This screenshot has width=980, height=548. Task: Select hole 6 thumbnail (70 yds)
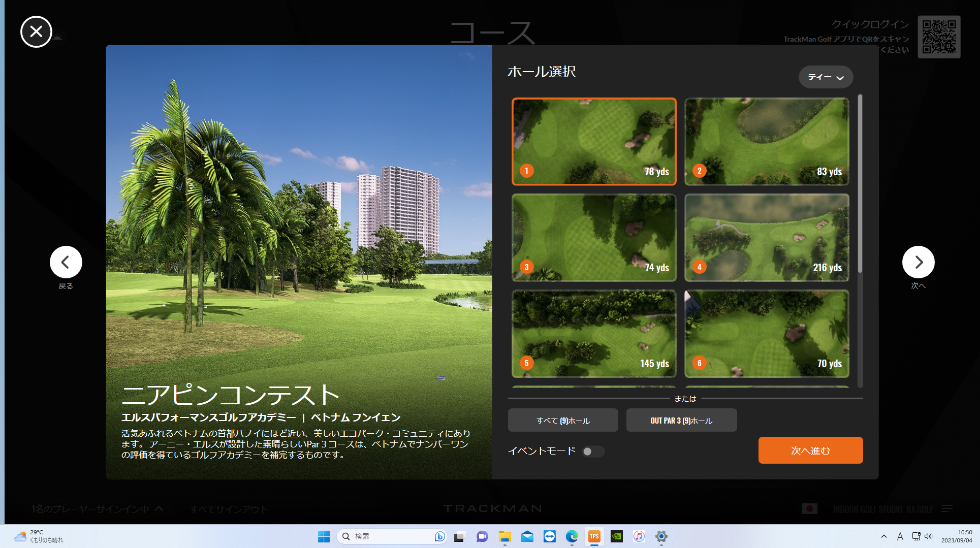coord(767,333)
